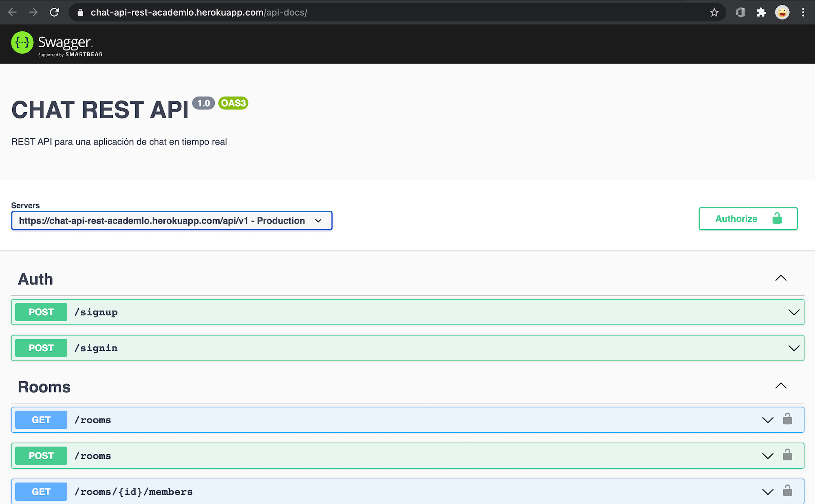
Task: Click the Auth section label
Action: pos(35,279)
